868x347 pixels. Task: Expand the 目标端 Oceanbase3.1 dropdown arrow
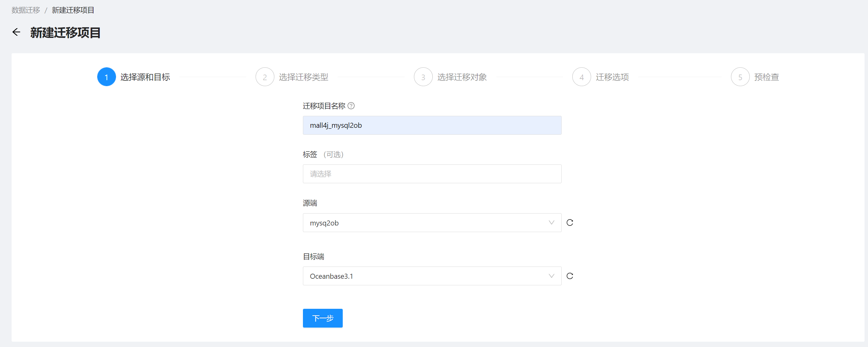pos(551,276)
